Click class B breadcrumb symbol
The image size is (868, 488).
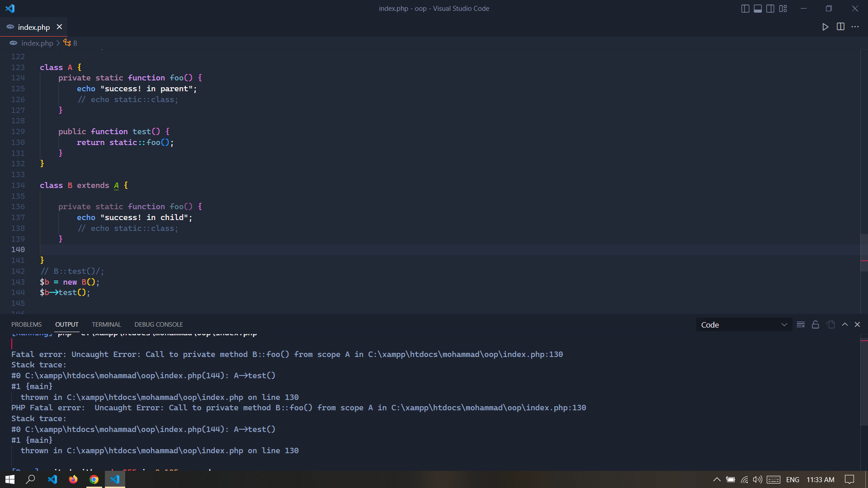pos(71,43)
